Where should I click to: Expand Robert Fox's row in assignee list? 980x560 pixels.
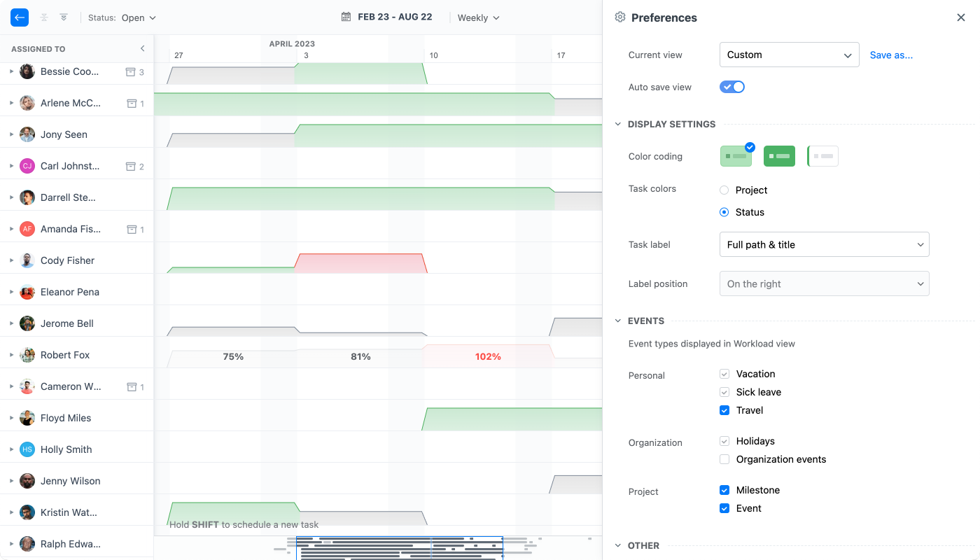point(11,355)
